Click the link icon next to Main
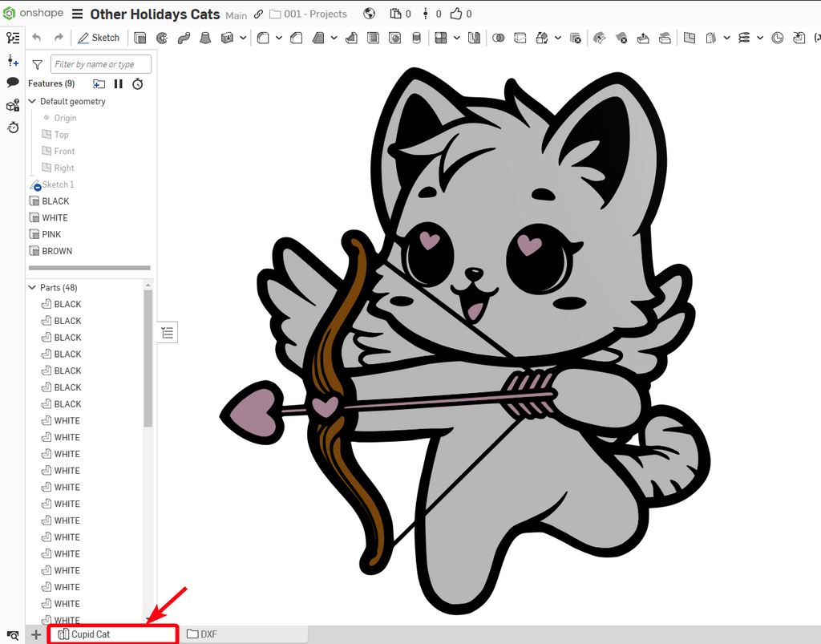821x644 pixels. 258,14
